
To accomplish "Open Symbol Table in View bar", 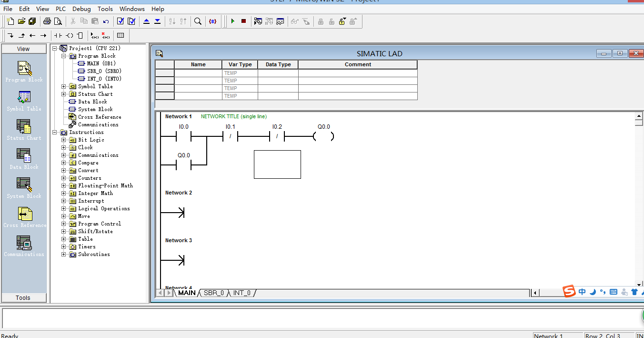I will tap(24, 101).
